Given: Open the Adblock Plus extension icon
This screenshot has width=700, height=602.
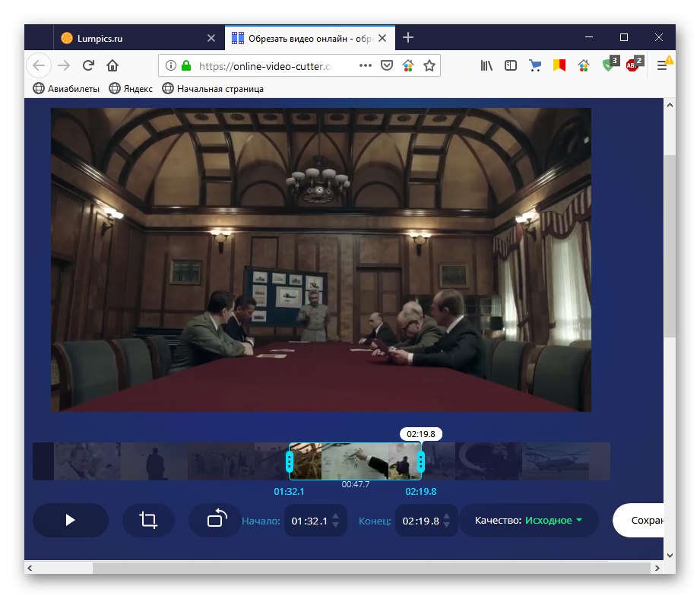Looking at the screenshot, I should (x=634, y=65).
